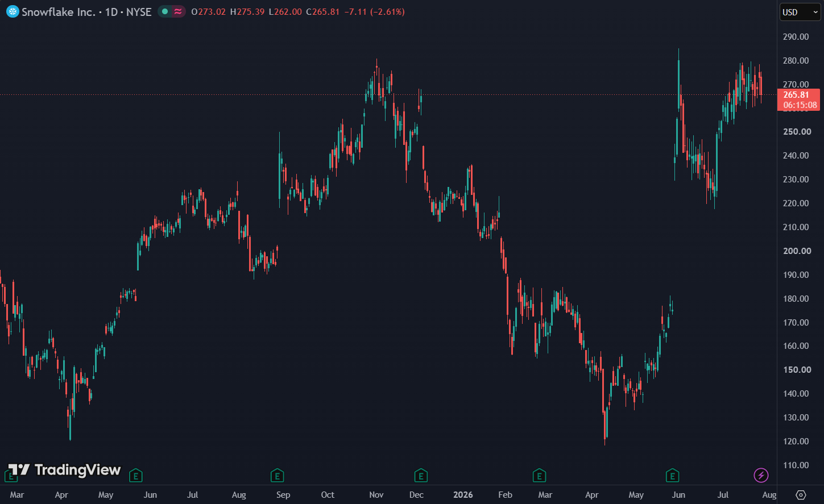Open chart settings with the hexagon gear icon
This screenshot has width=824, height=504.
click(x=801, y=494)
